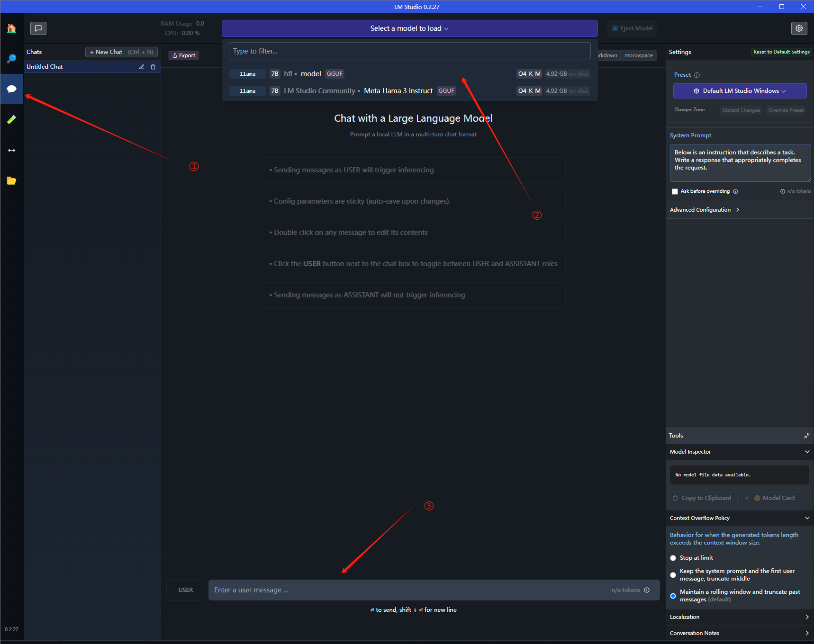The width and height of the screenshot is (814, 644).
Task: Click the New Chat button
Action: click(x=122, y=52)
